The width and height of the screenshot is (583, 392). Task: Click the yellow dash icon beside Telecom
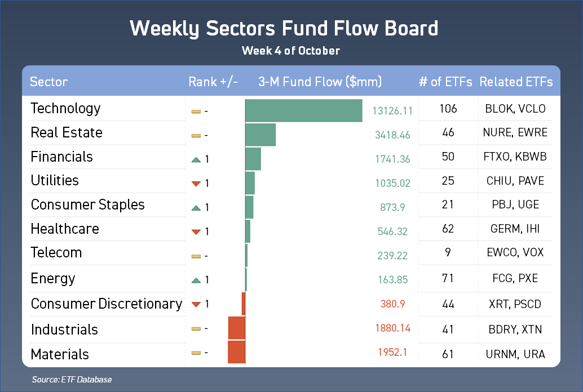(x=196, y=256)
